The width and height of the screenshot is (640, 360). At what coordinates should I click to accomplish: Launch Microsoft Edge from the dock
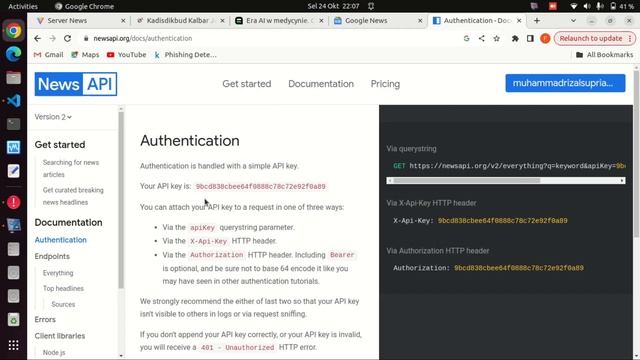point(13,54)
